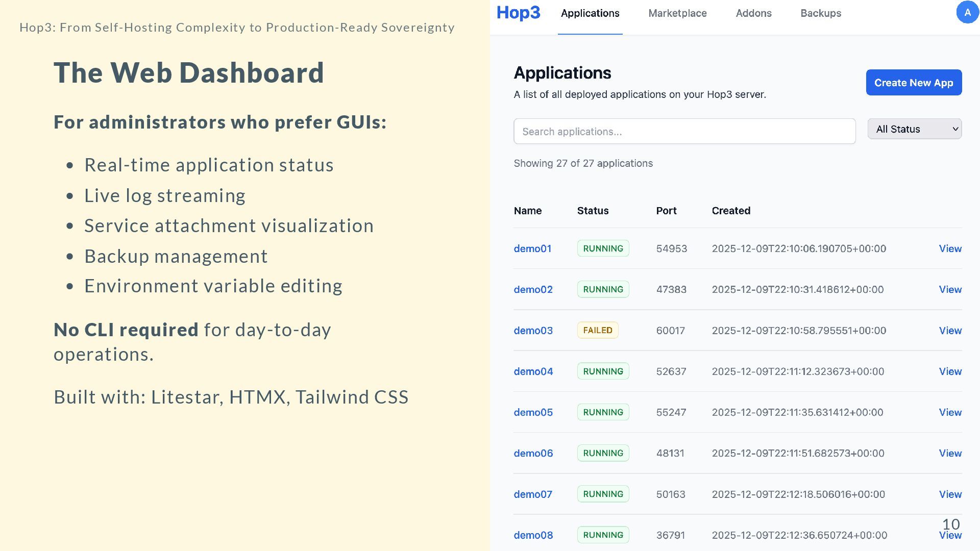Open the demo01 application link
980x551 pixels.
[532, 248]
